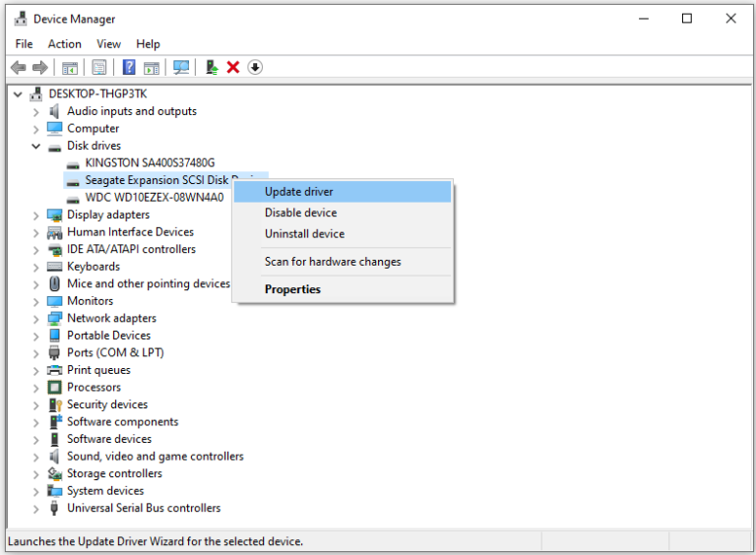Image resolution: width=756 pixels, height=555 pixels.
Task: Expand Sound, video and game controllers
Action: pos(36,458)
